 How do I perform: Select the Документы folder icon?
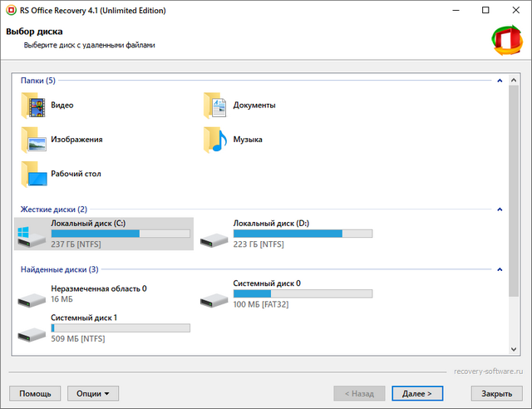coord(215,106)
